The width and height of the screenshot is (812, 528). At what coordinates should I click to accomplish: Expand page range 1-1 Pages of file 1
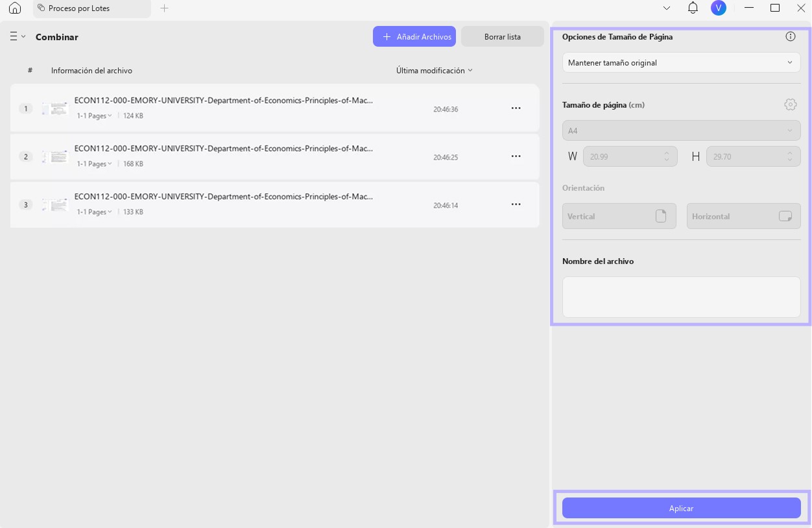[95, 116]
